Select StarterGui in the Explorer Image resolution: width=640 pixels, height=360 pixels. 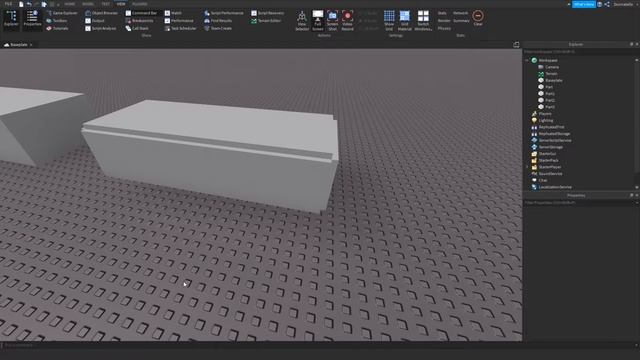point(544,154)
